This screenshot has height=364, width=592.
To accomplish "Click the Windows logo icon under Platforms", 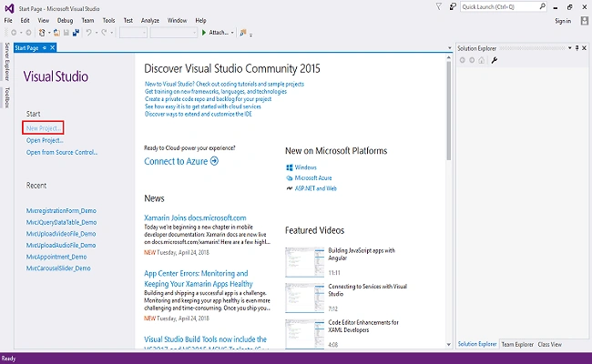I will tap(290, 167).
